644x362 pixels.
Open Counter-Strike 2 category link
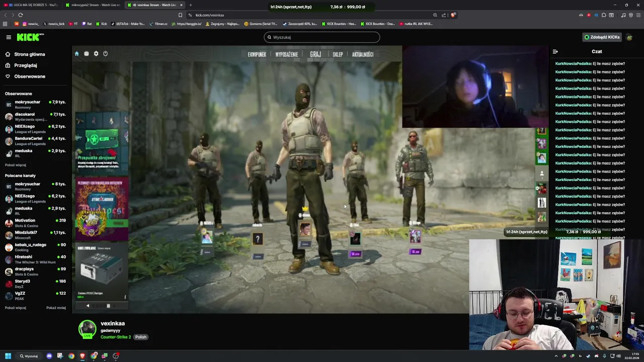116,337
